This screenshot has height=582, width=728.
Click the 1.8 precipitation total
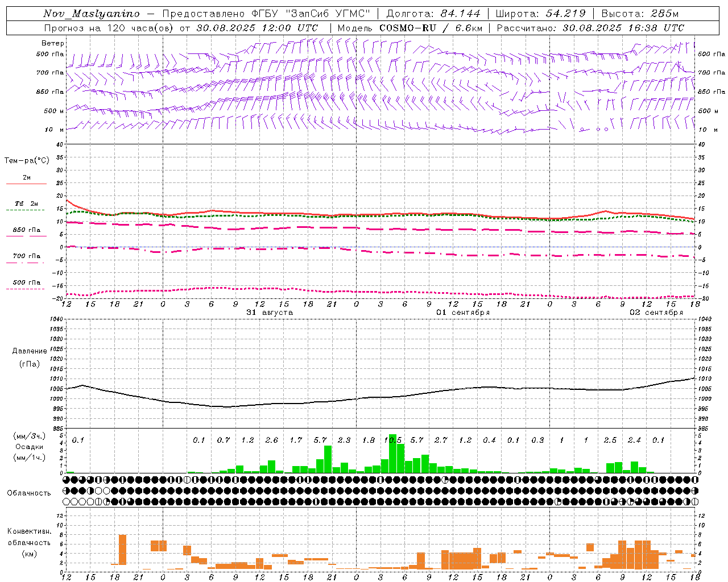click(369, 440)
